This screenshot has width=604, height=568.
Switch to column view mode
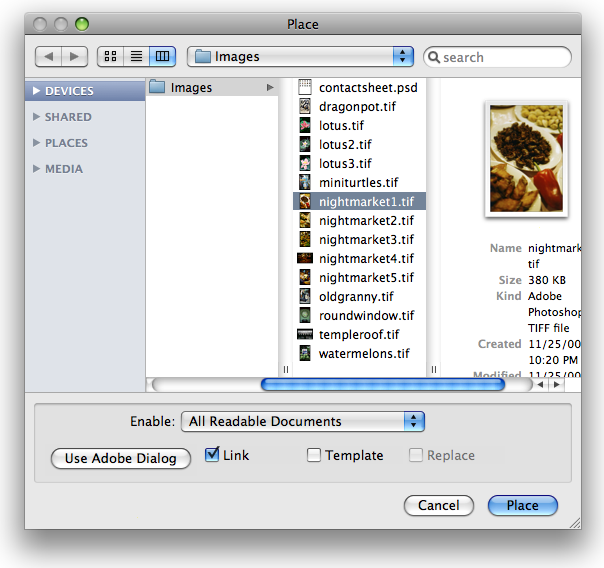(x=164, y=57)
